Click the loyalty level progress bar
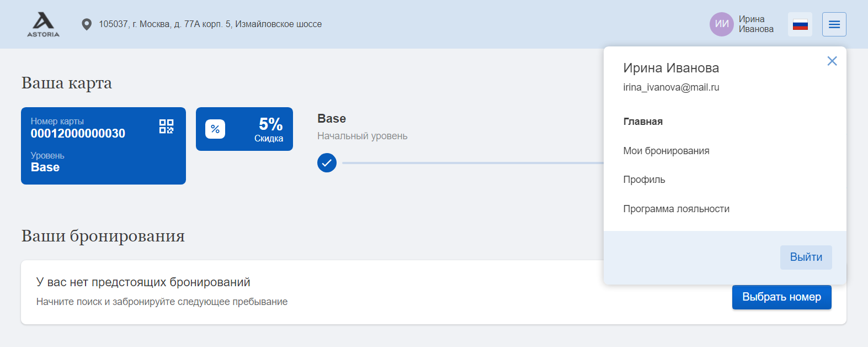 pos(473,163)
